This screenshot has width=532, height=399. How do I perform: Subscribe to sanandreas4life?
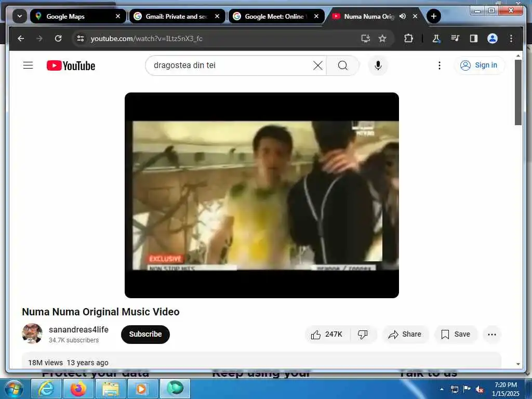tap(145, 334)
